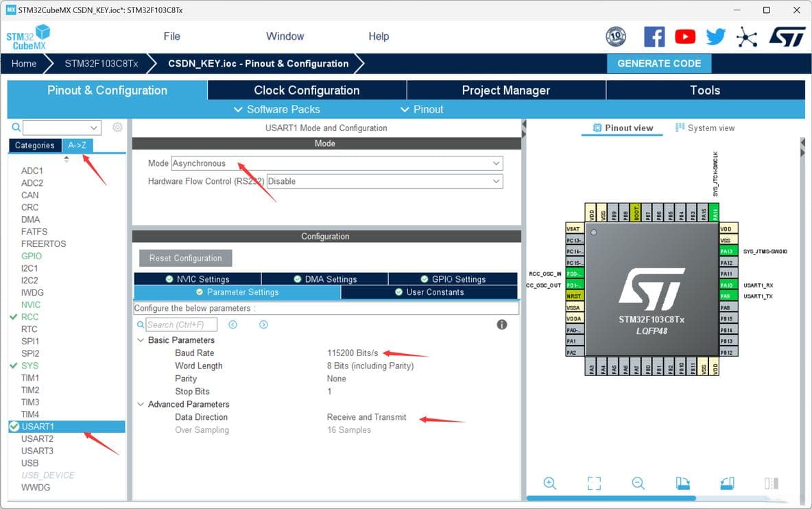812x509 pixels.
Task: Go to previous parameter search result
Action: (x=233, y=324)
